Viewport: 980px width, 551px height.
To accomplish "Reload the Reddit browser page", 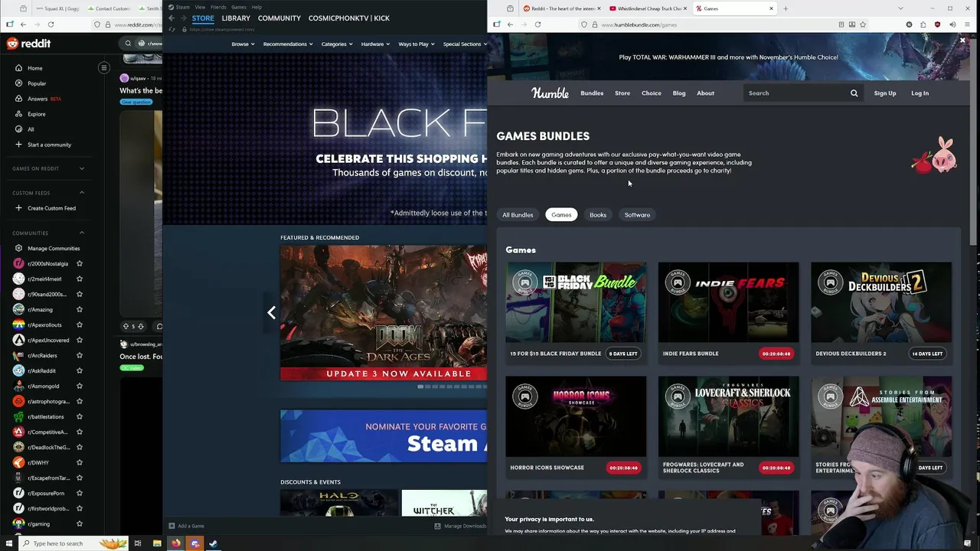I will [51, 24].
